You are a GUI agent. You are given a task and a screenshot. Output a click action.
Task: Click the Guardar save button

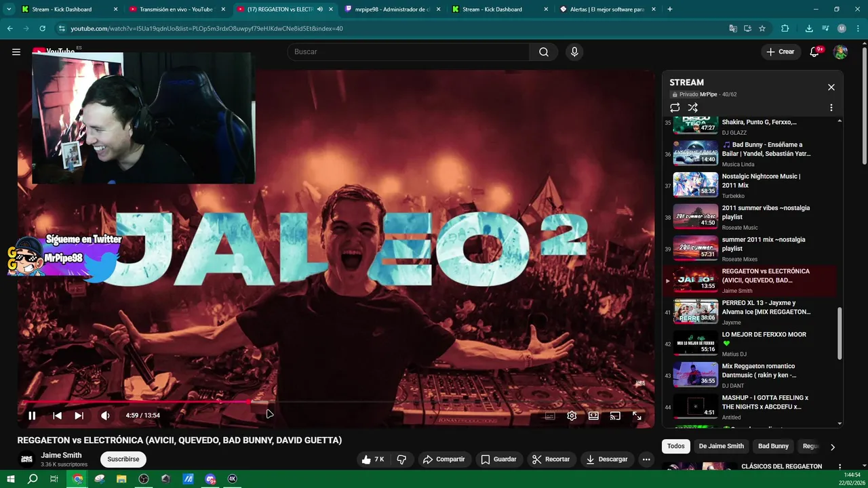pos(498,460)
